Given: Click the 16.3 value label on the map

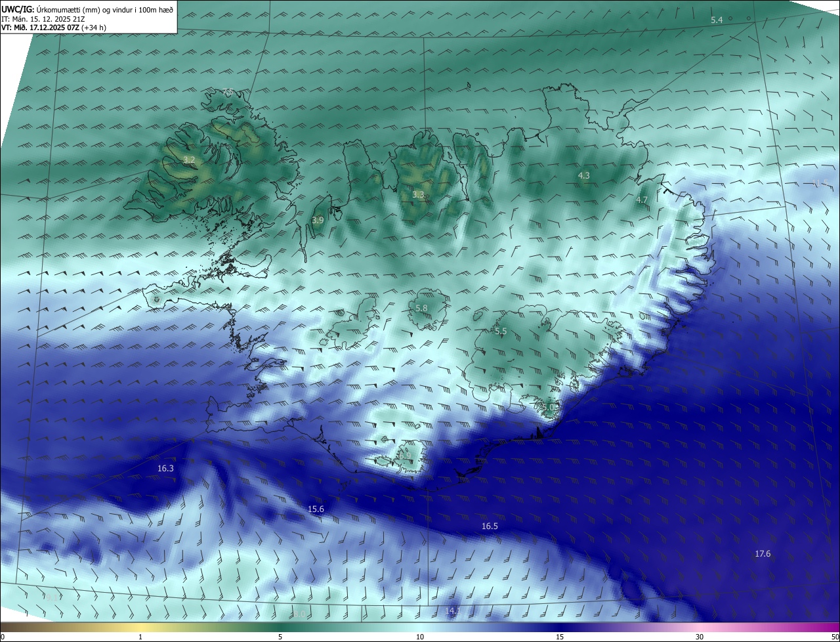Looking at the screenshot, I should 165,468.
